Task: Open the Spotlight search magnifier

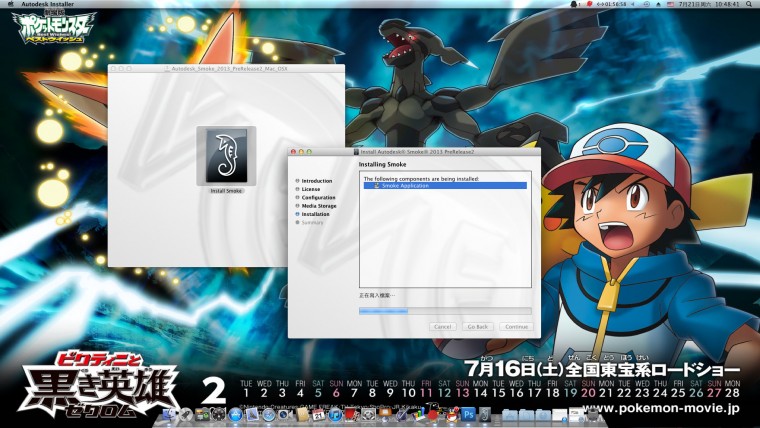Action: point(748,4)
